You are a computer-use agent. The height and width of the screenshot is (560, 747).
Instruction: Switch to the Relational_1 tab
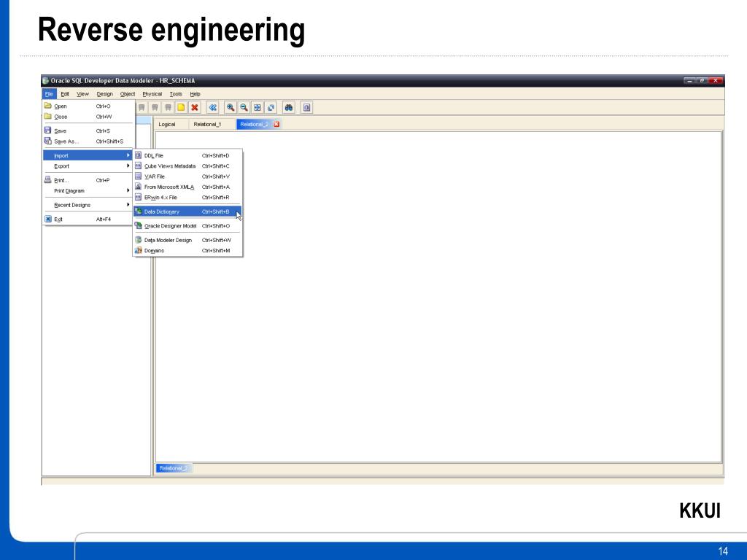207,124
